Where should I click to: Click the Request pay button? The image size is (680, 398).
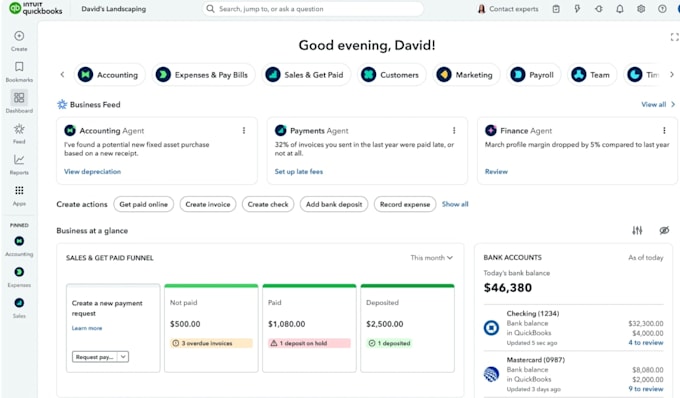[x=95, y=357]
